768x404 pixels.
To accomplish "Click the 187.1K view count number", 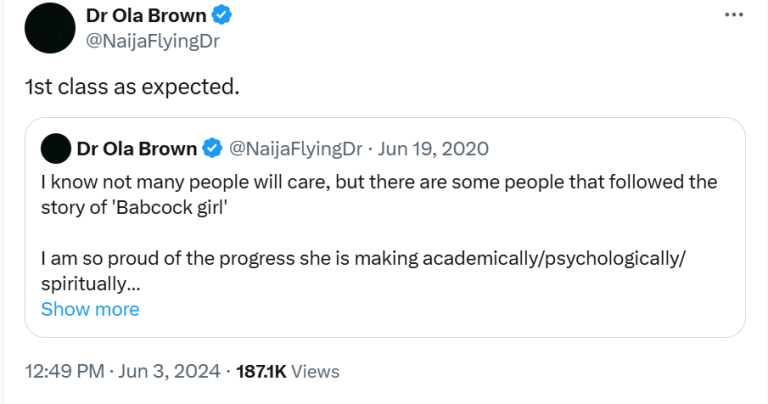I will click(x=260, y=371).
